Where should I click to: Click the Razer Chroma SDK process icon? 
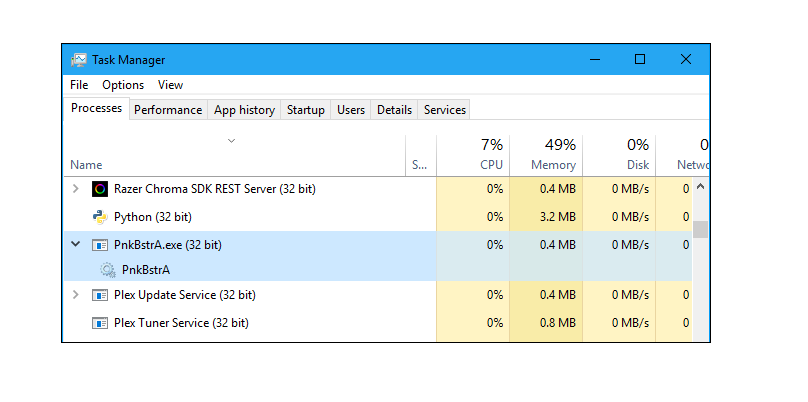click(100, 189)
